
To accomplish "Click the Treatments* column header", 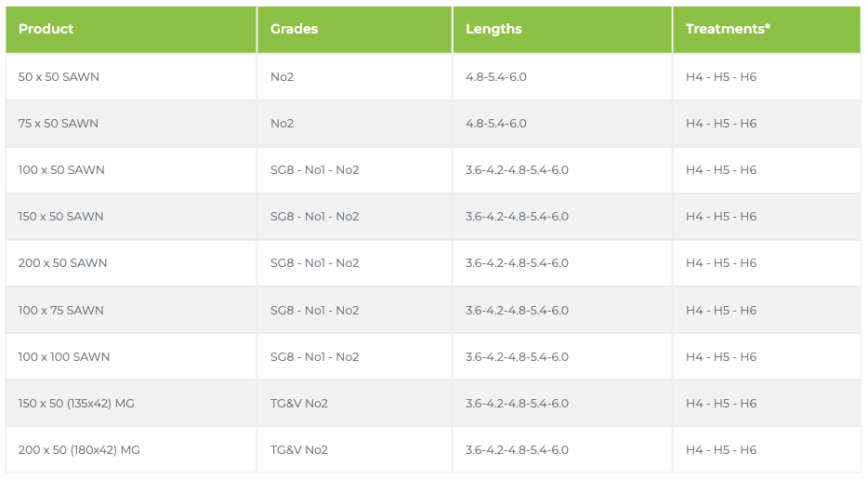I will pyautogui.click(x=728, y=29).
